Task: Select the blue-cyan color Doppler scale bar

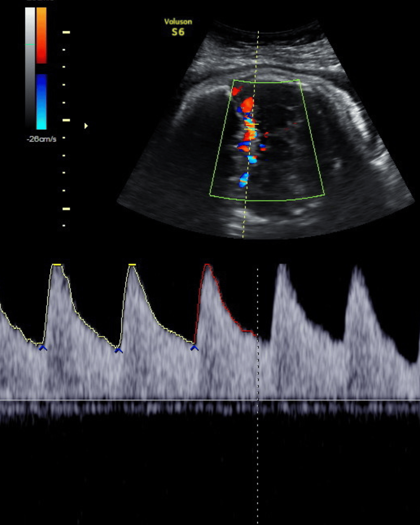Action: [x=42, y=102]
